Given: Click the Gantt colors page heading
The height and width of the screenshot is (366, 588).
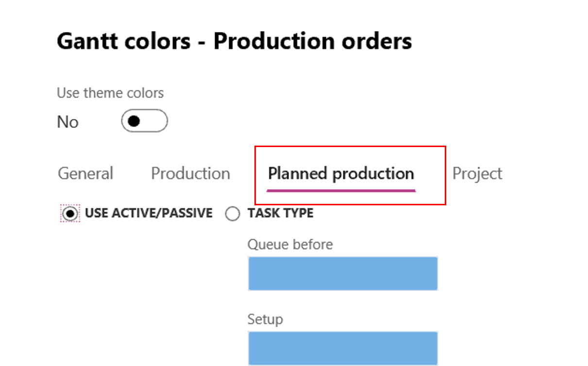Looking at the screenshot, I should (x=235, y=41).
